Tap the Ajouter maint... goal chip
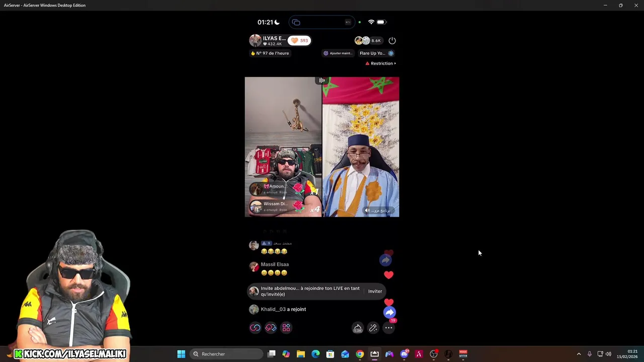Image resolution: width=644 pixels, height=362 pixels. point(338,53)
